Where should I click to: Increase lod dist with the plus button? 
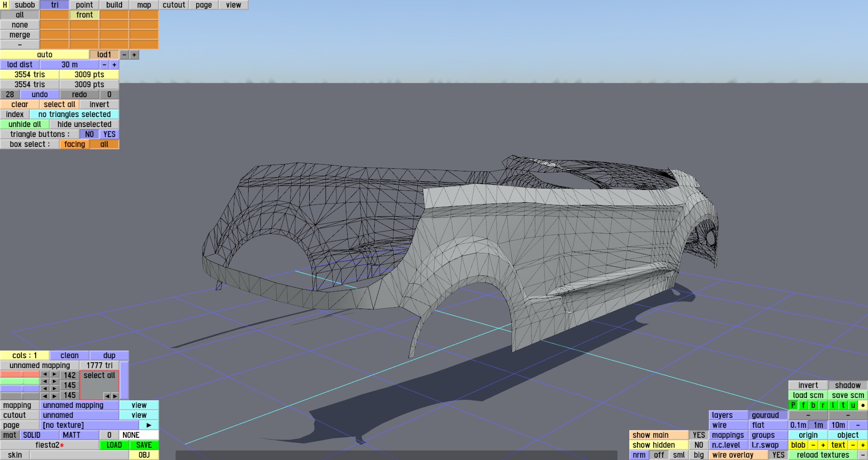click(114, 65)
